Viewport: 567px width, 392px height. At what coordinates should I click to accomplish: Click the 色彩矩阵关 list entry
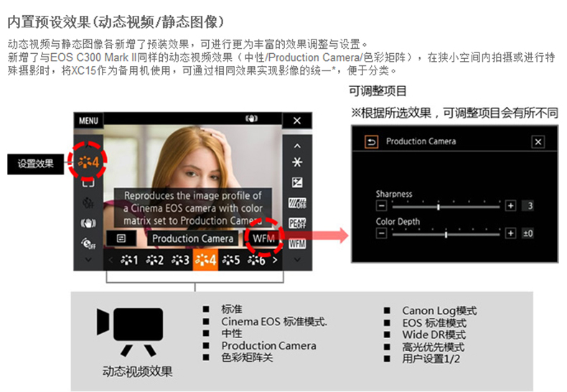(x=247, y=358)
